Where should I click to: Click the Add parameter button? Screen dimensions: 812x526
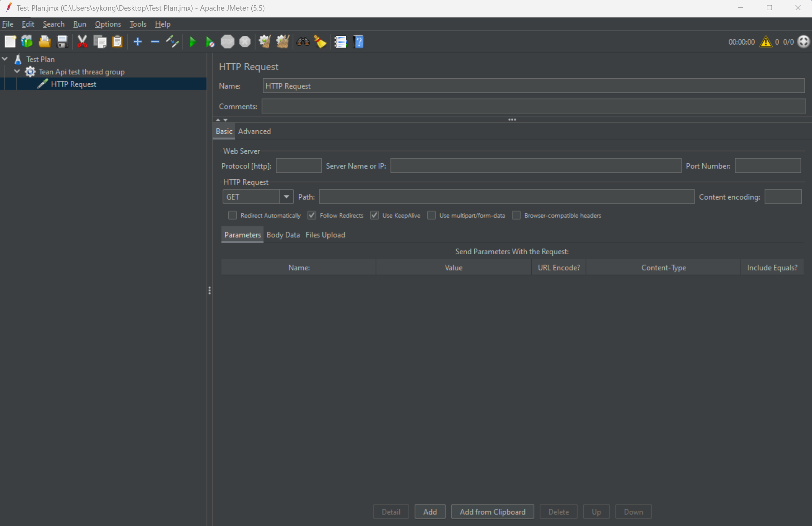[x=430, y=511]
